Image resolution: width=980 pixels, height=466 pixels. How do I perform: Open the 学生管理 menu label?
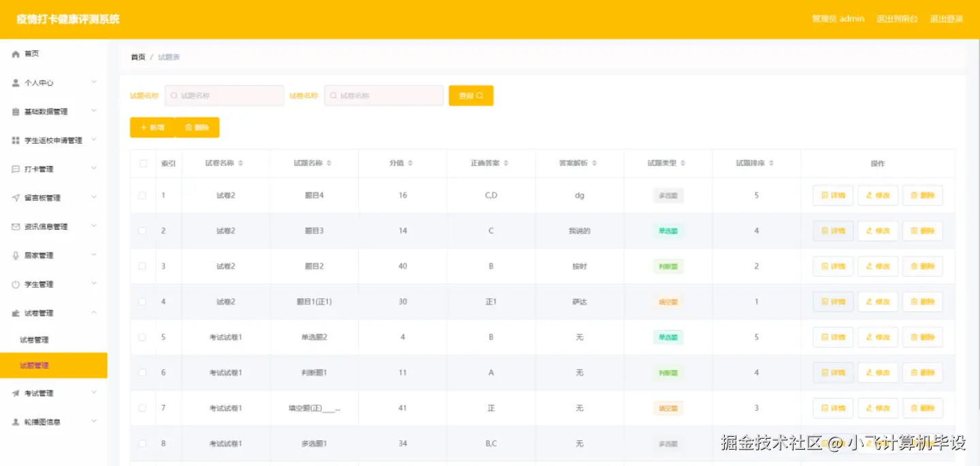coord(39,284)
